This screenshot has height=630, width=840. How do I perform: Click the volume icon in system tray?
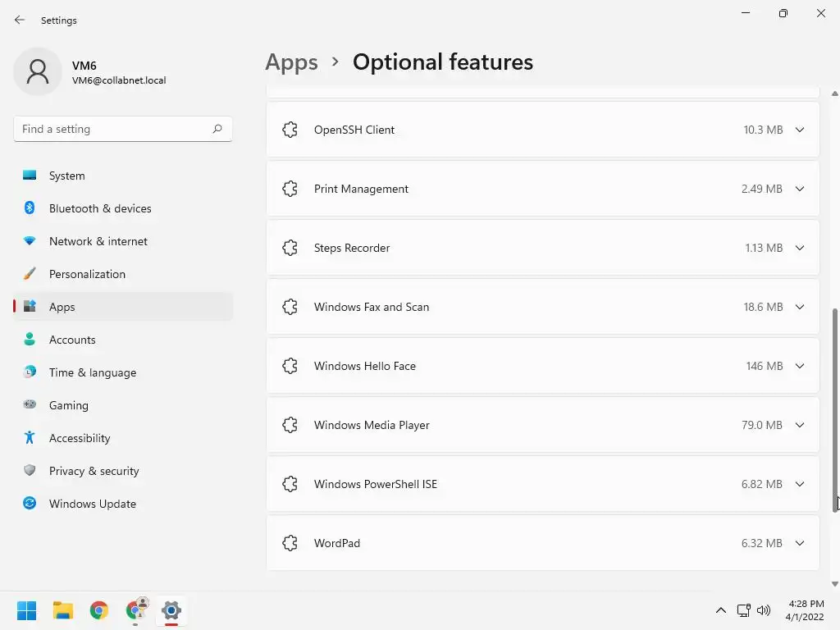(765, 610)
